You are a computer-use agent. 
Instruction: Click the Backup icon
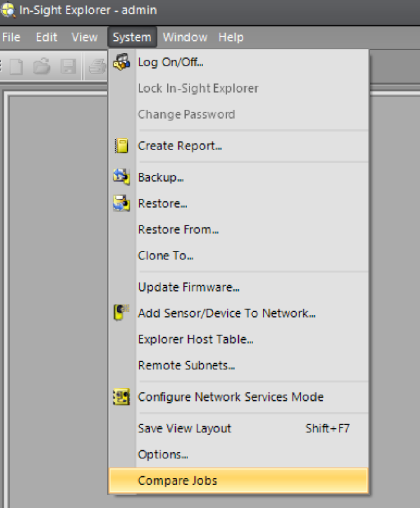click(x=122, y=177)
